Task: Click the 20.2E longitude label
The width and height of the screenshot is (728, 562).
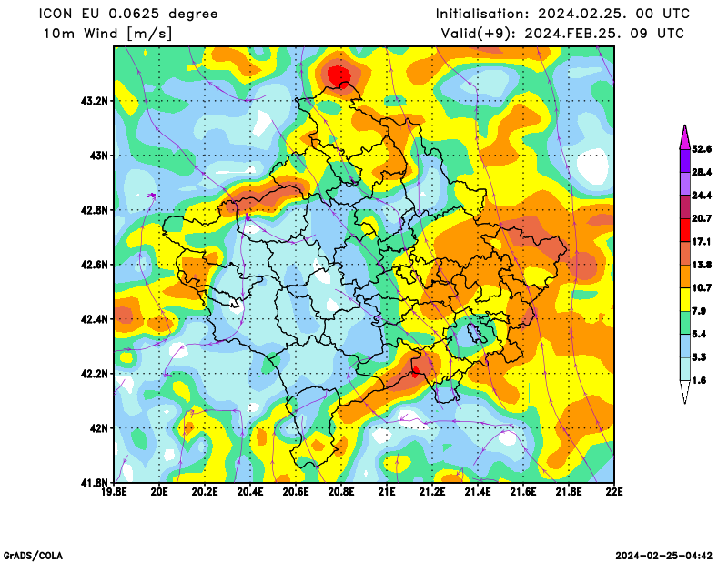Action: pos(205,492)
